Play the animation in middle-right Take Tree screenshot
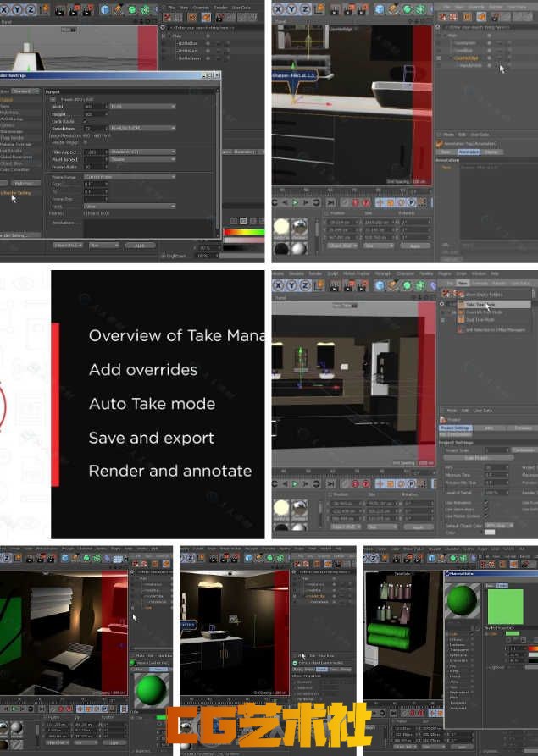The height and width of the screenshot is (756, 538). (295, 483)
